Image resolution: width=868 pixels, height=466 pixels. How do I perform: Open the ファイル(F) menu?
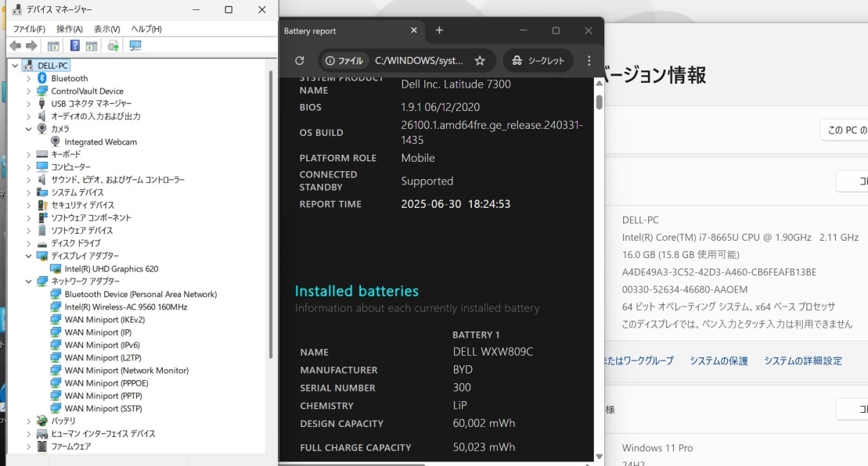point(29,29)
